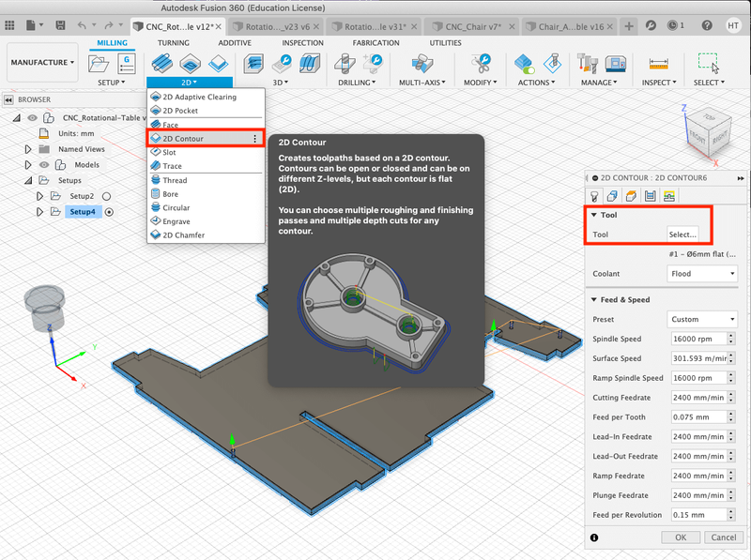The height and width of the screenshot is (560, 751).
Task: Choose 2D Pocket from the 2D menu
Action: click(x=179, y=111)
